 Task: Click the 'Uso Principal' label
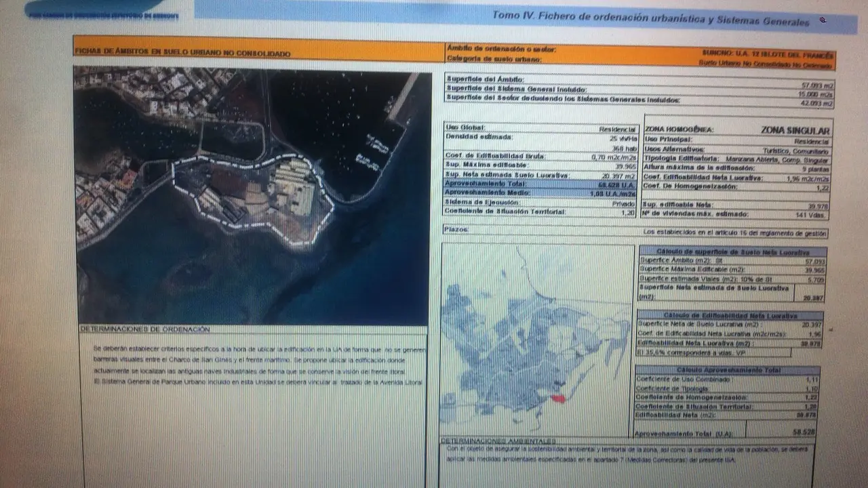[669, 140]
